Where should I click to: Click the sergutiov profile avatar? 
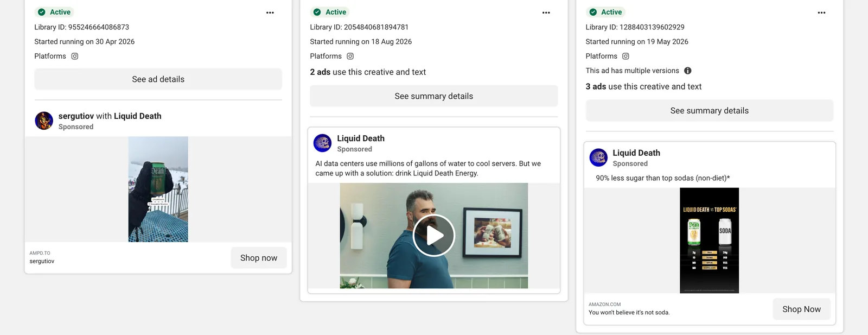pos(44,121)
